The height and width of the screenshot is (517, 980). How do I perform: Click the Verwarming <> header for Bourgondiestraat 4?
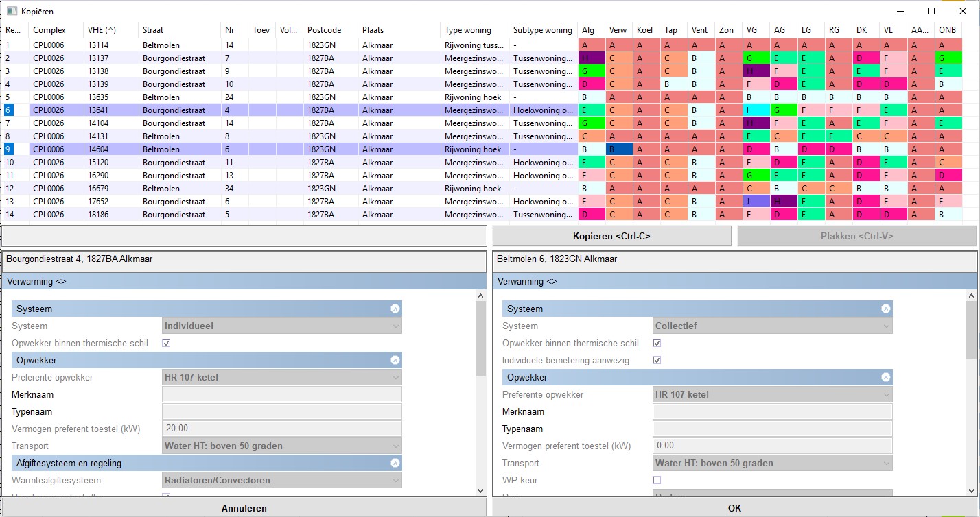click(x=244, y=281)
